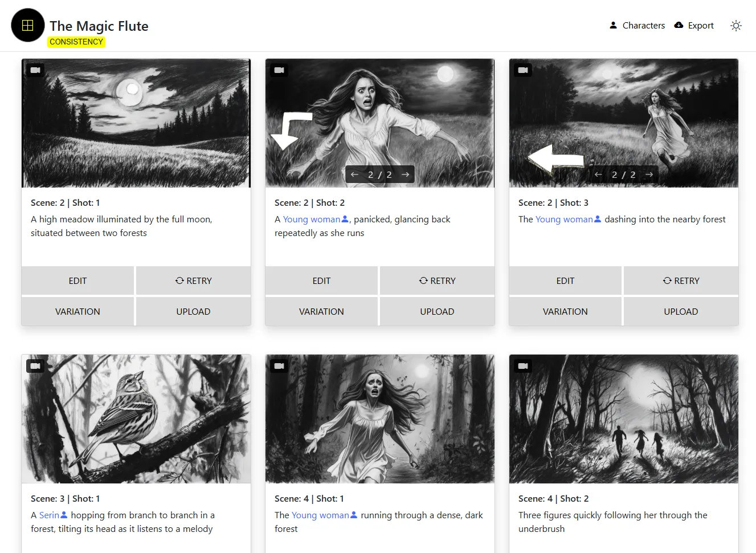The height and width of the screenshot is (553, 756).
Task: Toggle light/dark theme with the sun icon
Action: point(736,26)
